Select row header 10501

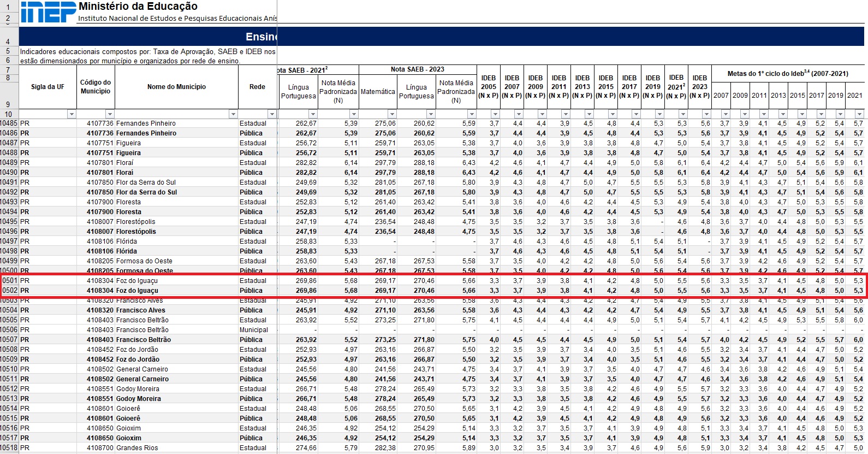click(9, 281)
